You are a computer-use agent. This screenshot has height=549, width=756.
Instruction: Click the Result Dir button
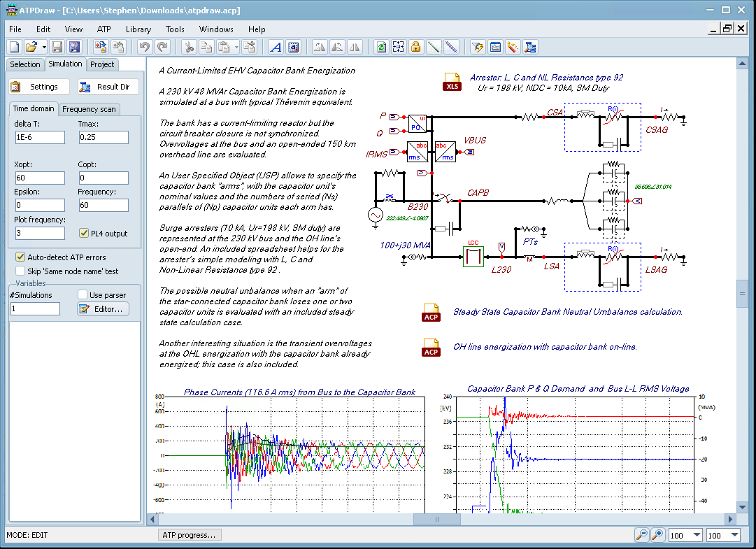tap(108, 87)
